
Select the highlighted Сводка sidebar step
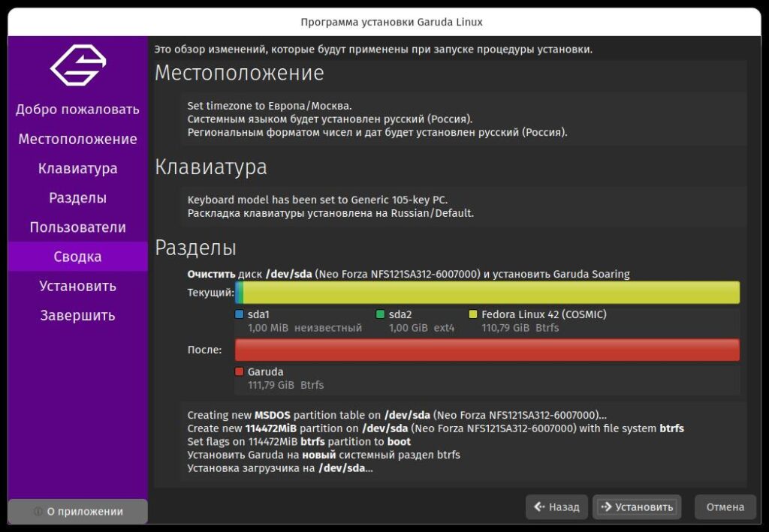(77, 257)
